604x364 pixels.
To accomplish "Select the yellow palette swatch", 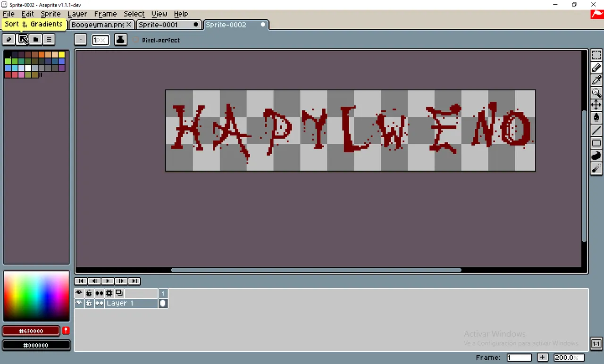I will [x=62, y=55].
